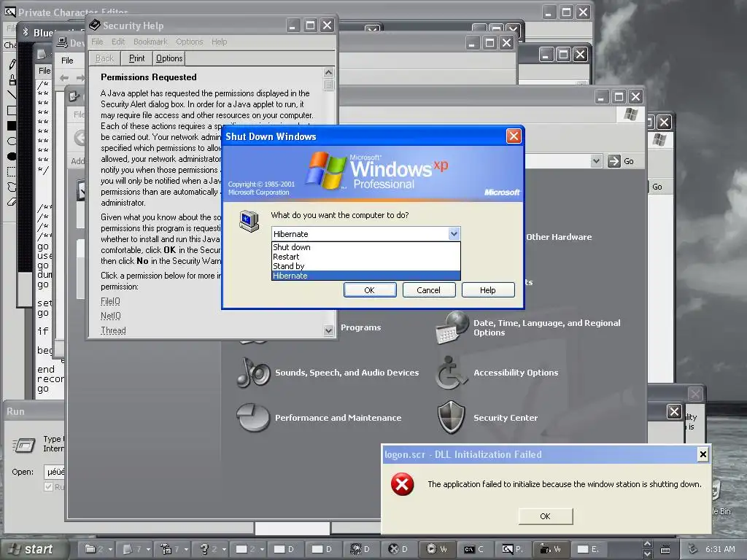Open Date, Time, Language globe icon
747x560 pixels.
pyautogui.click(x=452, y=327)
